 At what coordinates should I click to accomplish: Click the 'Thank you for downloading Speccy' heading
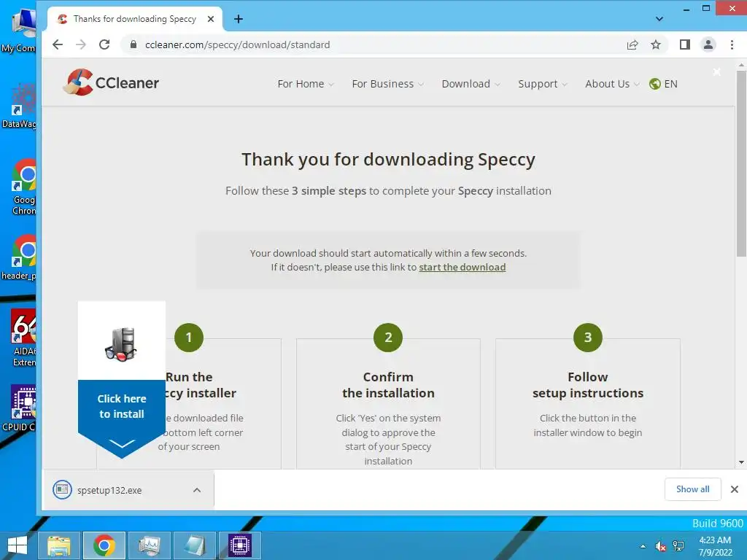[x=388, y=159]
